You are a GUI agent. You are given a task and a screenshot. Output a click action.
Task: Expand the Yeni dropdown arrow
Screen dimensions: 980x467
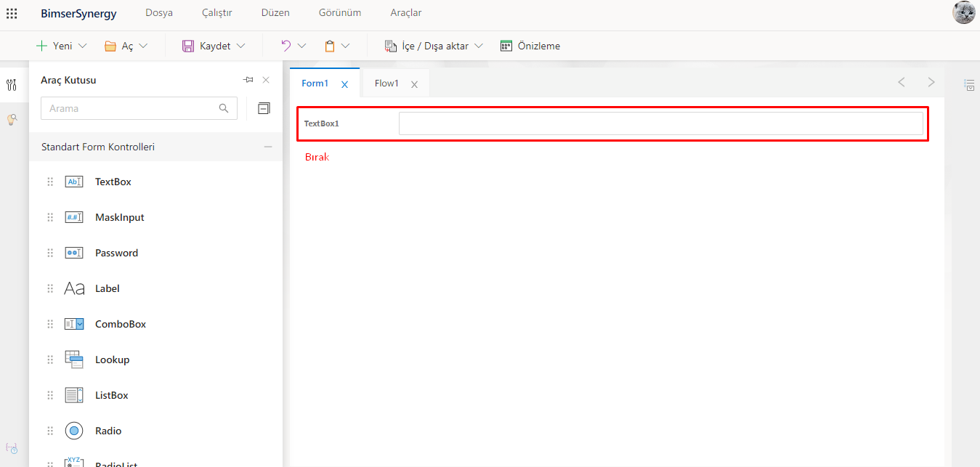coord(82,46)
